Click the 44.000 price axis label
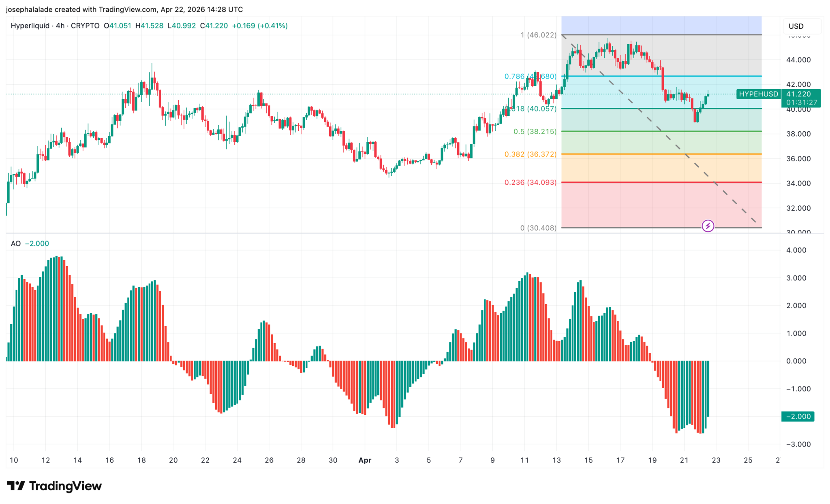Viewport: 830px width, 504px height. point(798,60)
